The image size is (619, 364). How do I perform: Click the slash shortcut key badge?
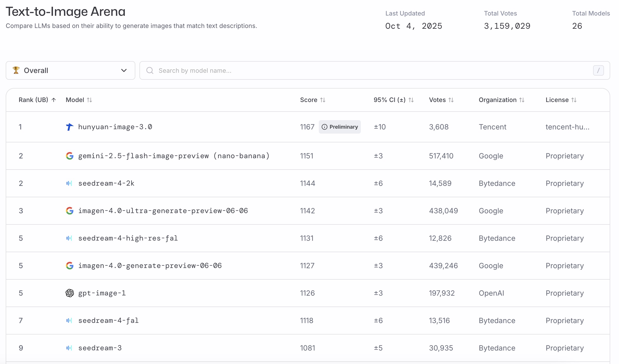point(598,70)
